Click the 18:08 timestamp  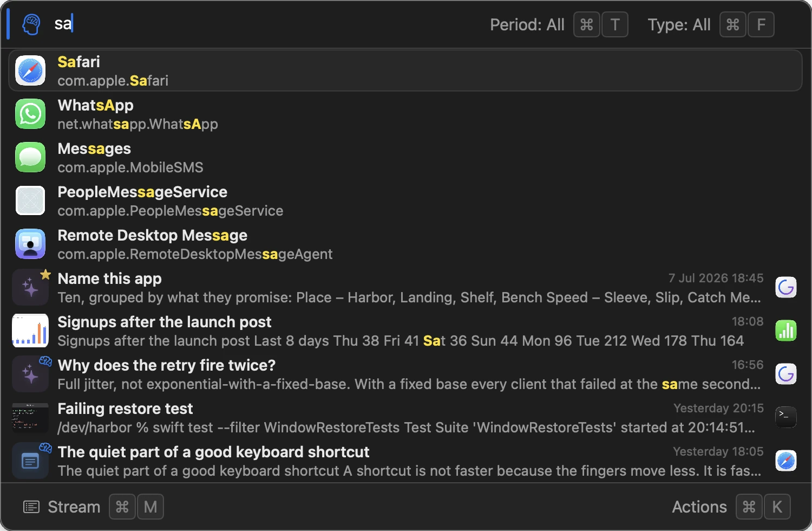pos(748,321)
